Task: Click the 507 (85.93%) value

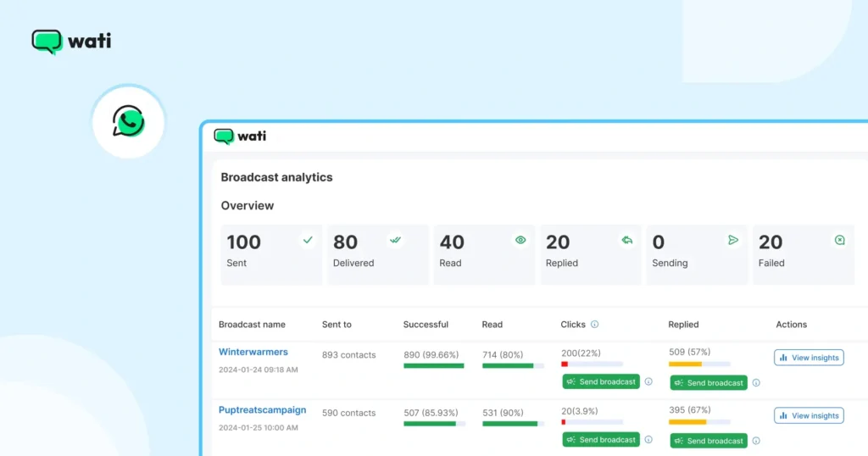Action: (431, 414)
